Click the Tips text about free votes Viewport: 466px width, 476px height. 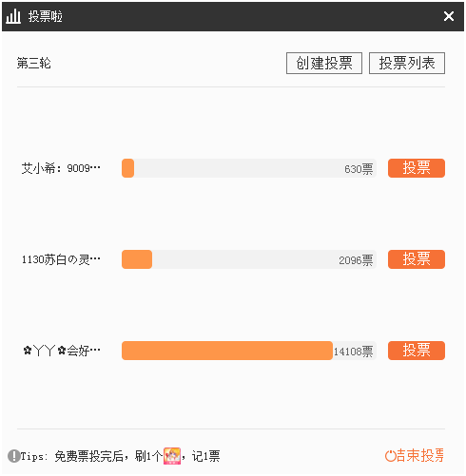[120, 456]
